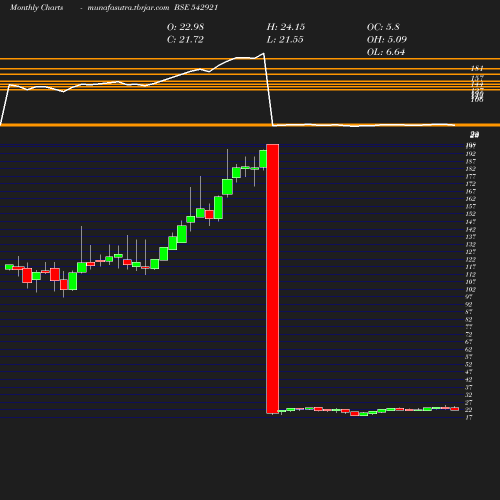Click the 184 label on upper indicator

pos(477,68)
